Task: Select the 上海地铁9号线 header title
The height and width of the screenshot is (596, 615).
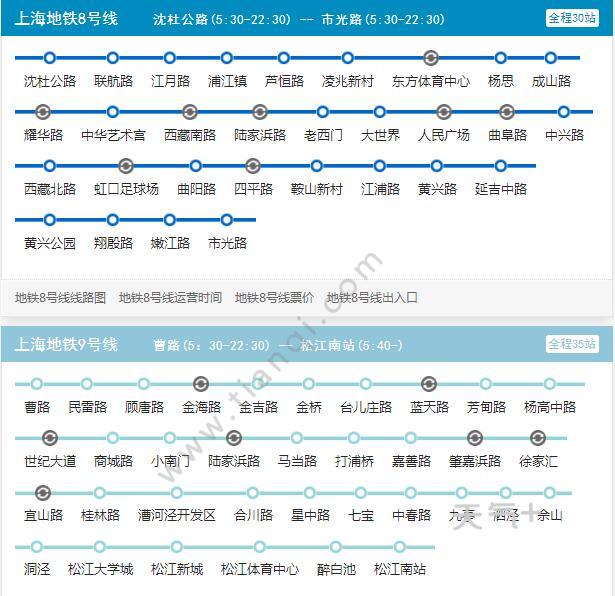Action: point(66,345)
